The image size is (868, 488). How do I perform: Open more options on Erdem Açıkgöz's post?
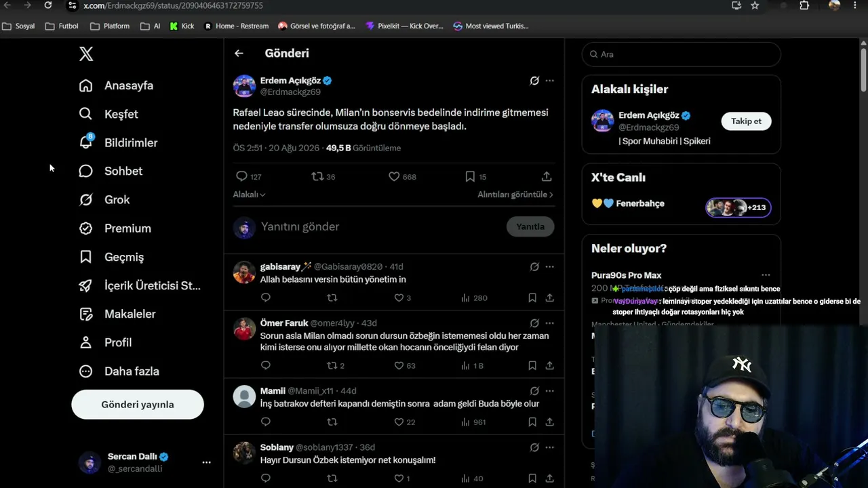click(550, 81)
